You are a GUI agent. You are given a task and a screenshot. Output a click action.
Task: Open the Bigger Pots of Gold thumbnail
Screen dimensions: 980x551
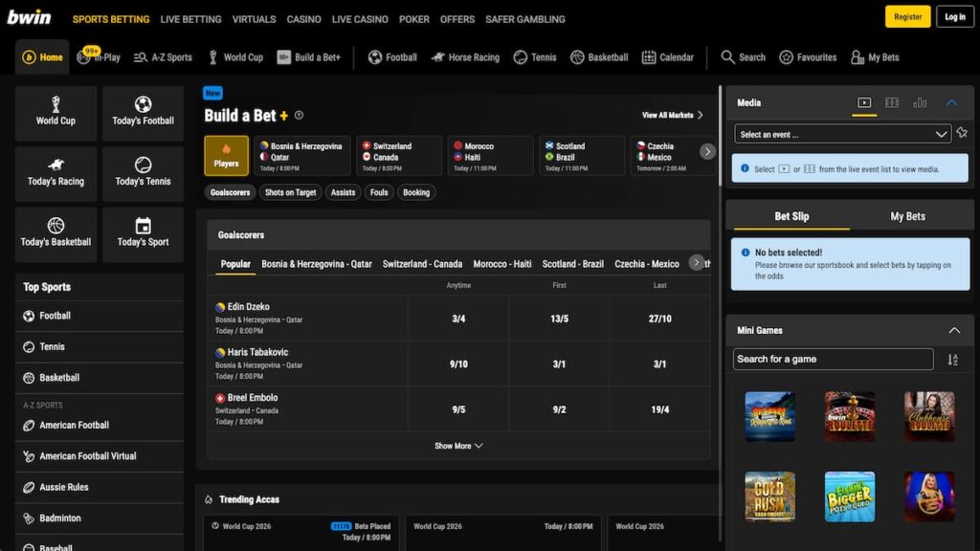850,496
